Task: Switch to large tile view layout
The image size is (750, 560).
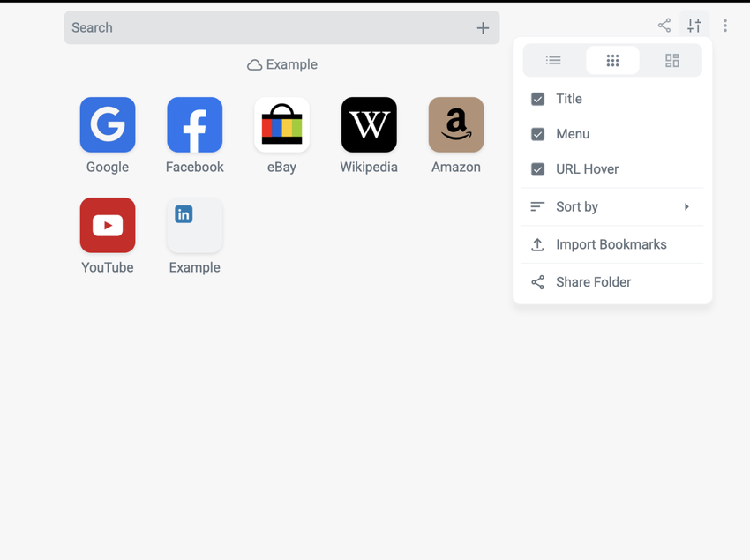Action: (672, 60)
